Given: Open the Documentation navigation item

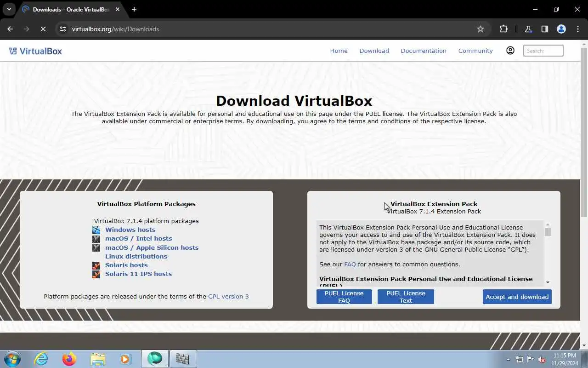Looking at the screenshot, I should click(424, 51).
